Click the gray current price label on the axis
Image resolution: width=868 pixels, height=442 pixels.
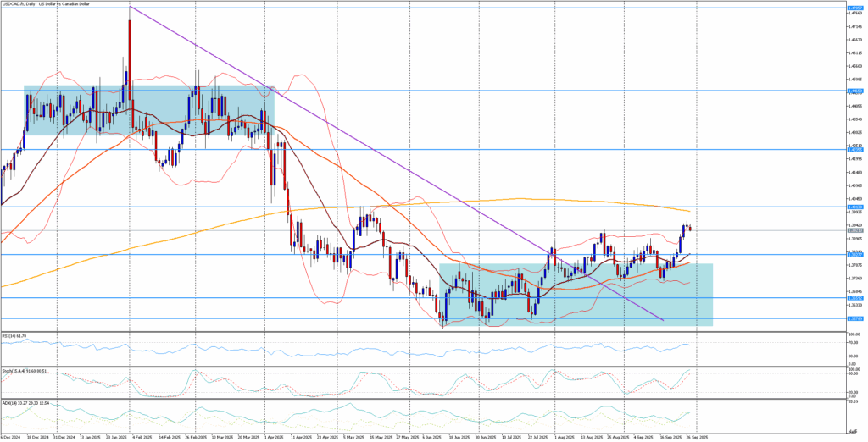coord(855,229)
